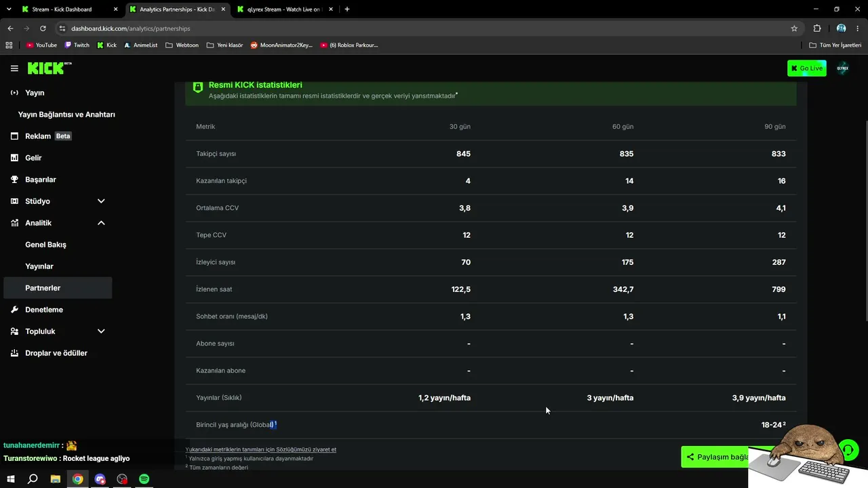This screenshot has height=488, width=868.
Task: Reload the page
Action: pos(43,28)
